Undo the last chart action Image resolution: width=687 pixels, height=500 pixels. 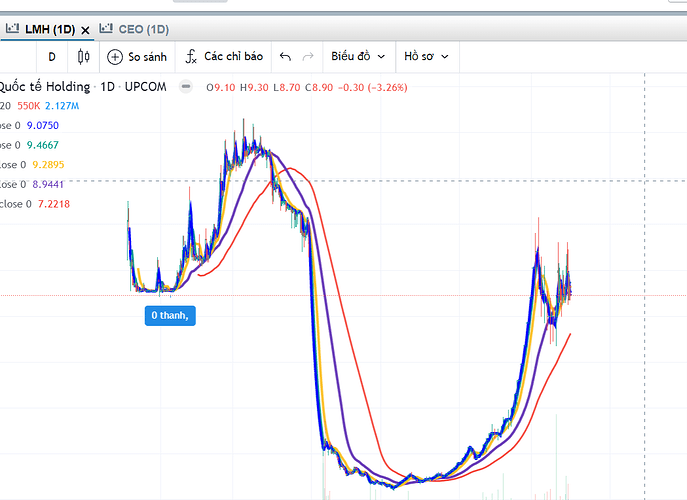pos(285,57)
